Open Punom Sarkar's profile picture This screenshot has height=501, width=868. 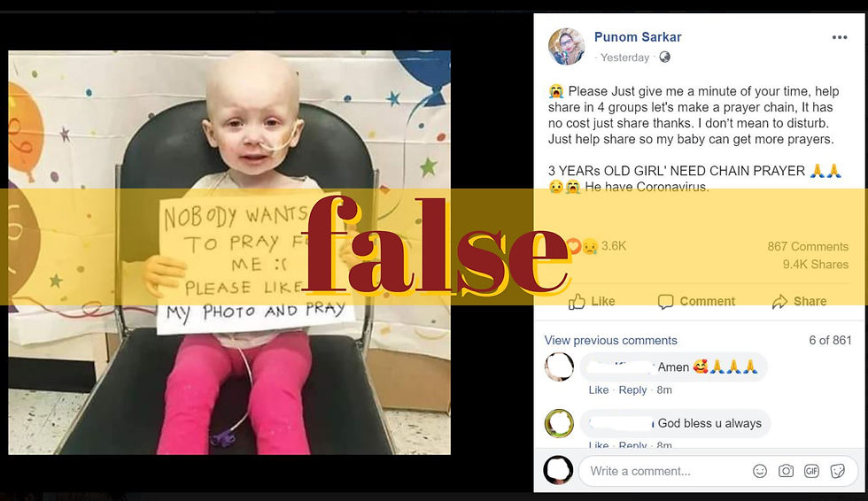pyautogui.click(x=566, y=46)
